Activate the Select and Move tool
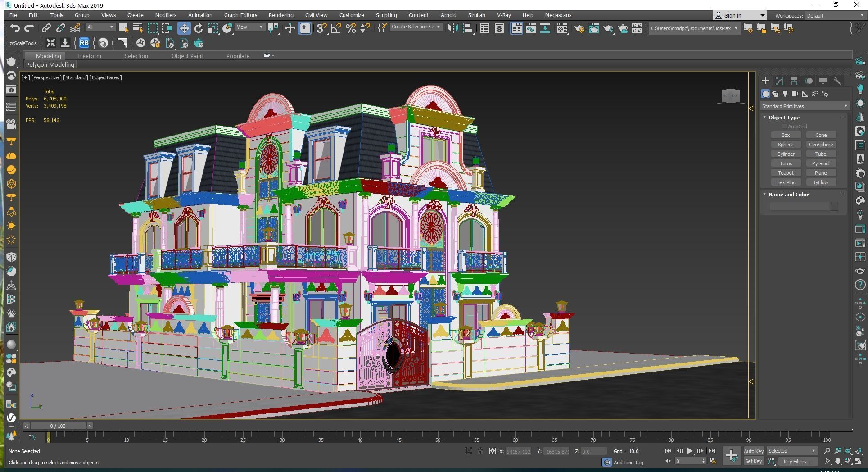This screenshot has height=472, width=868. pos(184,28)
